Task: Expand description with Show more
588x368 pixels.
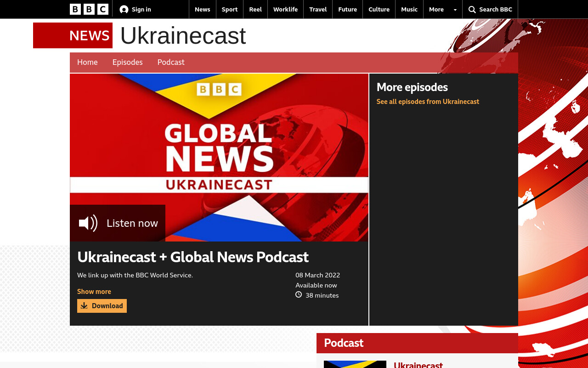Action: (x=94, y=292)
